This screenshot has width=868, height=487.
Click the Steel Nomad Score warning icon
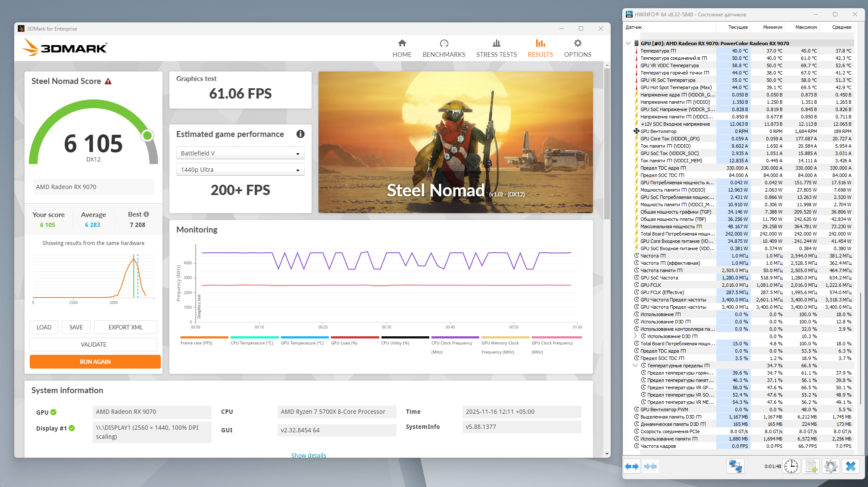pyautogui.click(x=108, y=81)
